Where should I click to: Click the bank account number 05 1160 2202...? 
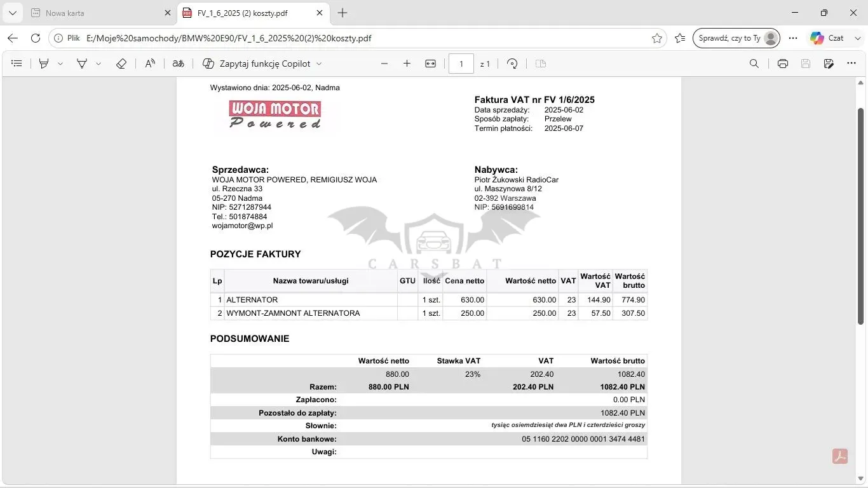click(583, 439)
